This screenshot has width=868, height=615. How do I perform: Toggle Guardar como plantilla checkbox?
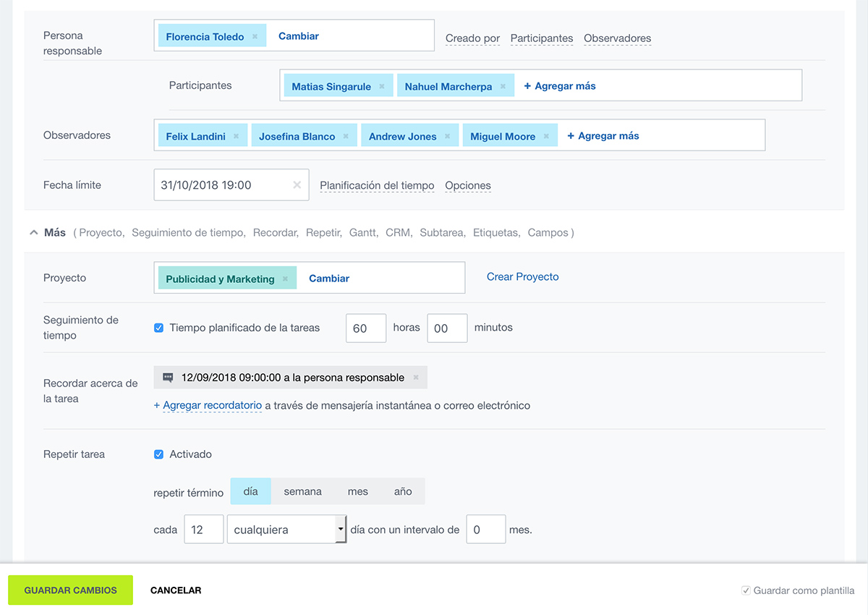[x=746, y=590]
